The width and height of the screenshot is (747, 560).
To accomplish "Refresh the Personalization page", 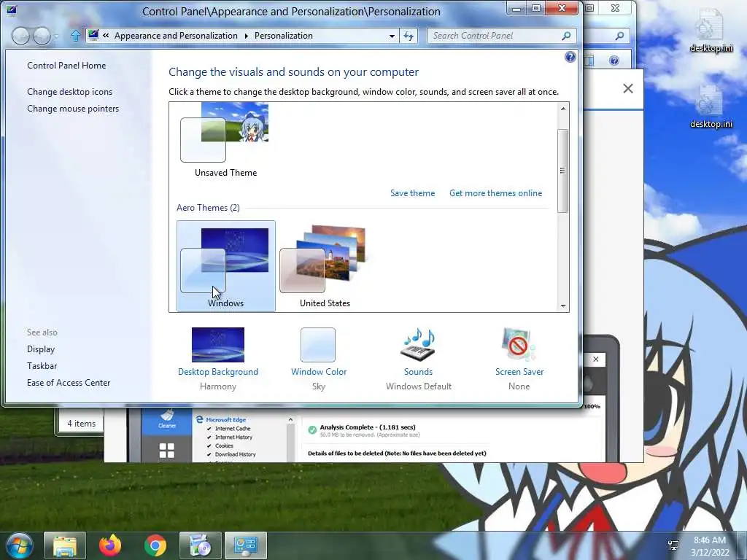I will 409,36.
